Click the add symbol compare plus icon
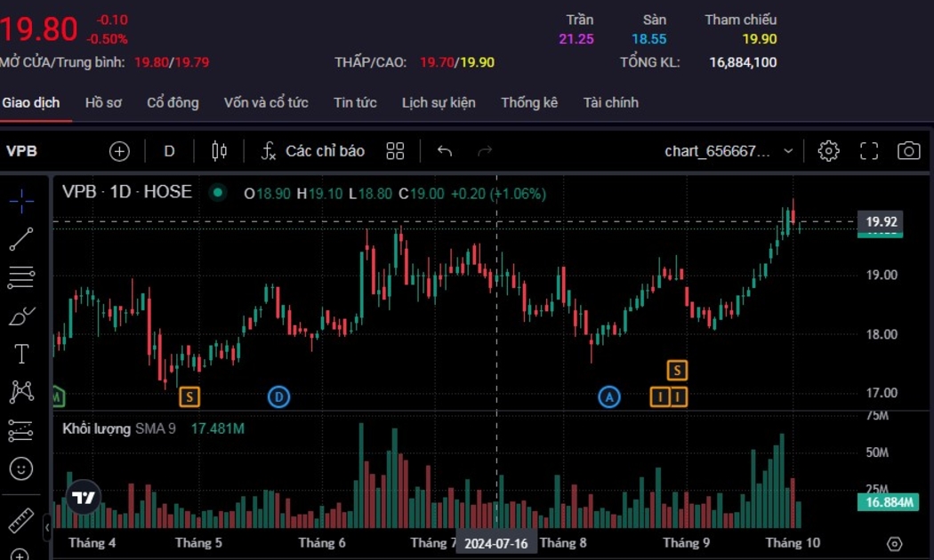Viewport: 934px width, 560px height. (119, 151)
